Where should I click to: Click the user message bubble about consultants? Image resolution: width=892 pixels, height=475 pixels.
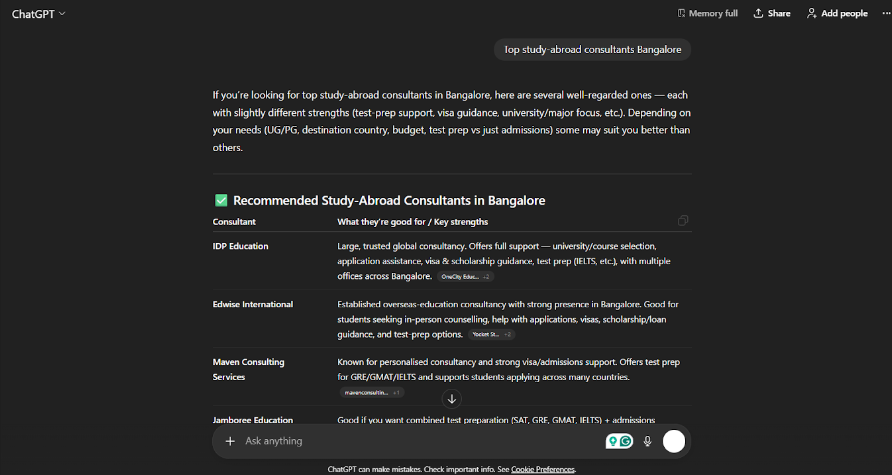click(592, 49)
